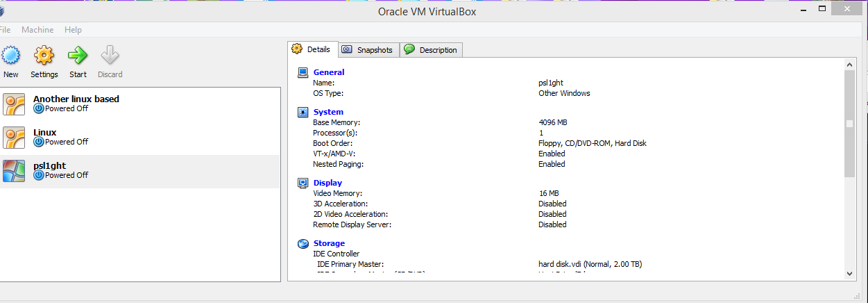Select the psl1ght VM Windows icon
The width and height of the screenshot is (868, 303).
[x=14, y=171]
